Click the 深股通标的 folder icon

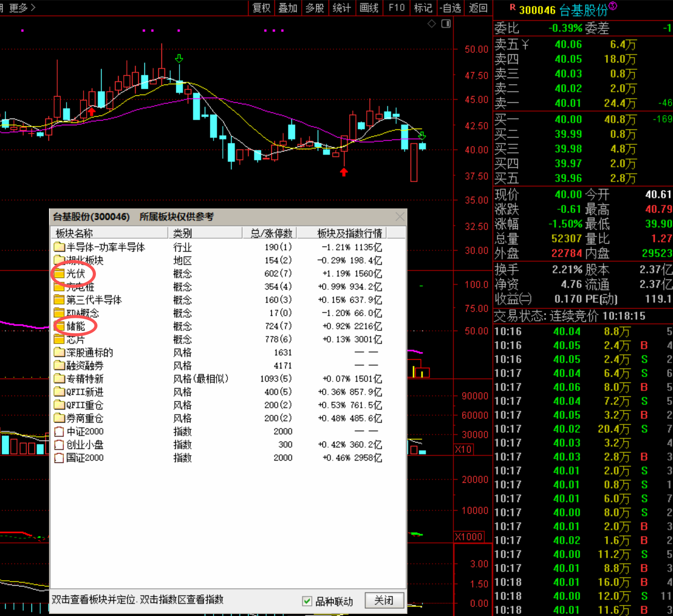(x=59, y=352)
